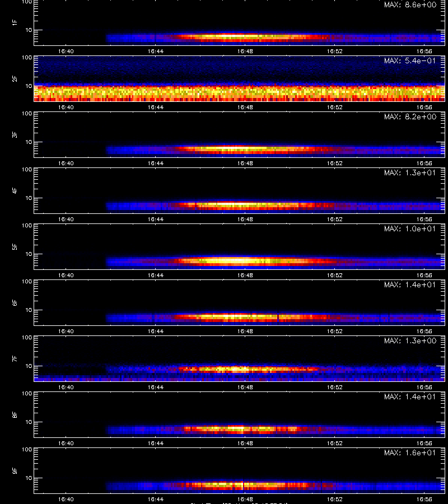
Task: Click the bright peak in the 5F spectrogram
Action: [x=236, y=260]
